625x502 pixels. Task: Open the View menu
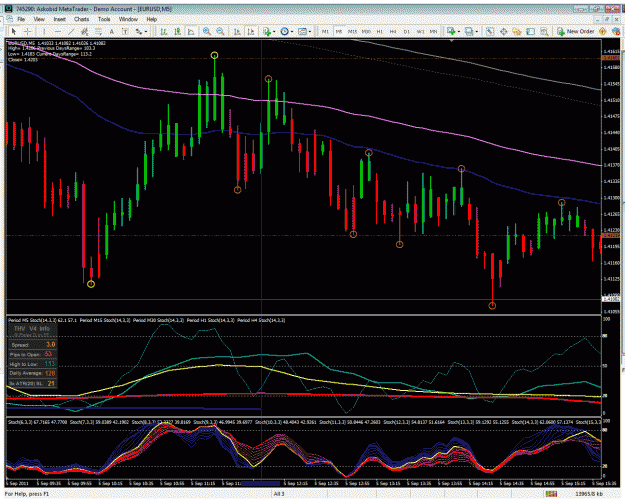(39, 19)
